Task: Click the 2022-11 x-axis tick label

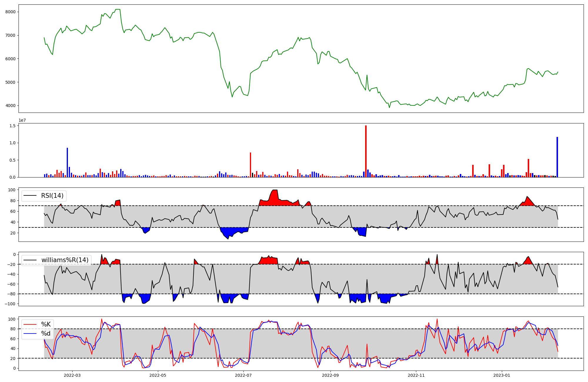Action: [416, 375]
